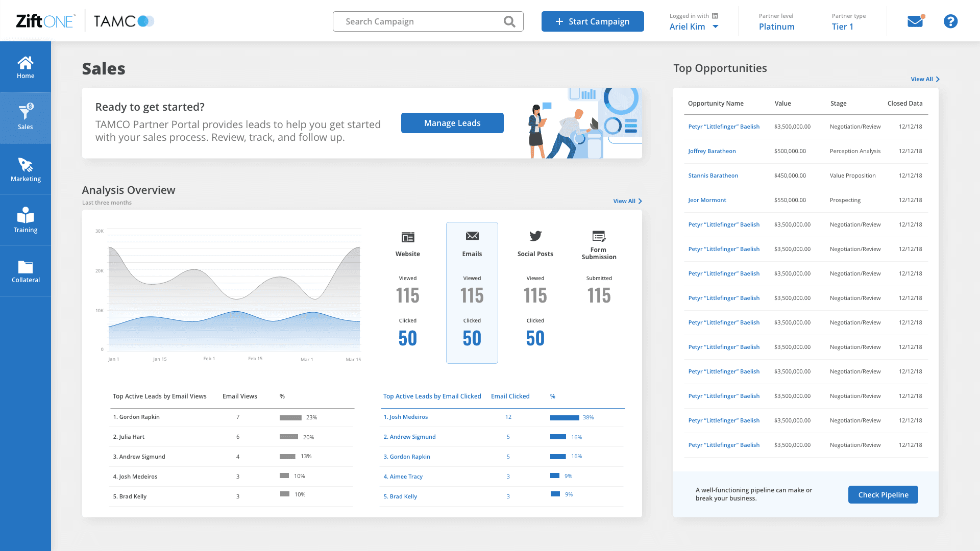Select the Website analytics icon

point(407,237)
